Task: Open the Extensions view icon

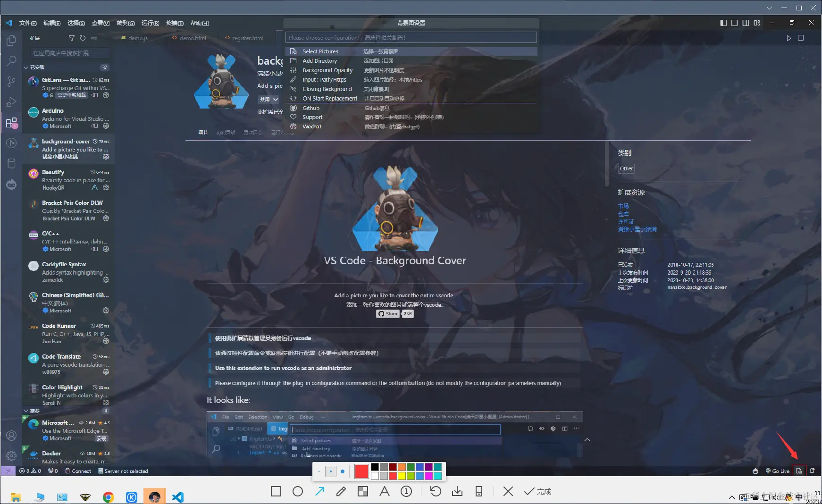Action: (11, 123)
